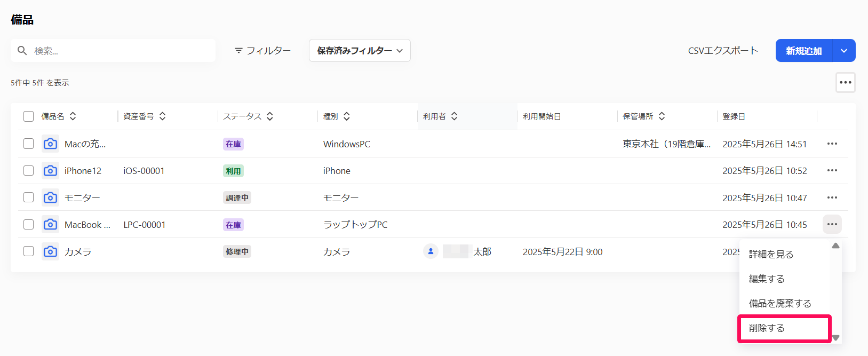Click the ラップトップPC type cell
This screenshot has height=356, width=868.
pyautogui.click(x=355, y=225)
